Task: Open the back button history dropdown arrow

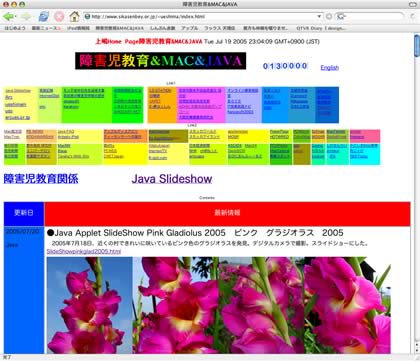Action: 16,16
